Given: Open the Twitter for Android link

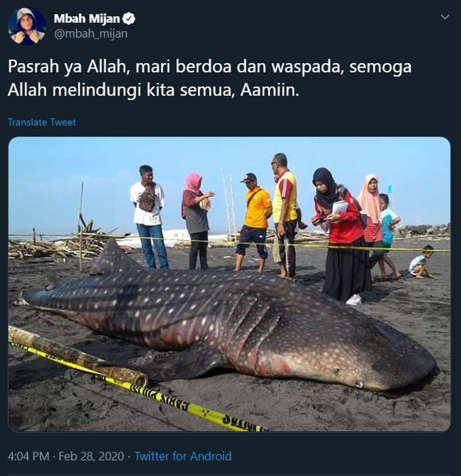Looking at the screenshot, I should 183,456.
